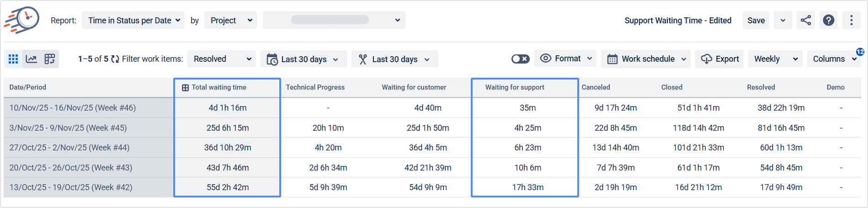Click the Resolved column header
The width and height of the screenshot is (868, 208).
761,87
